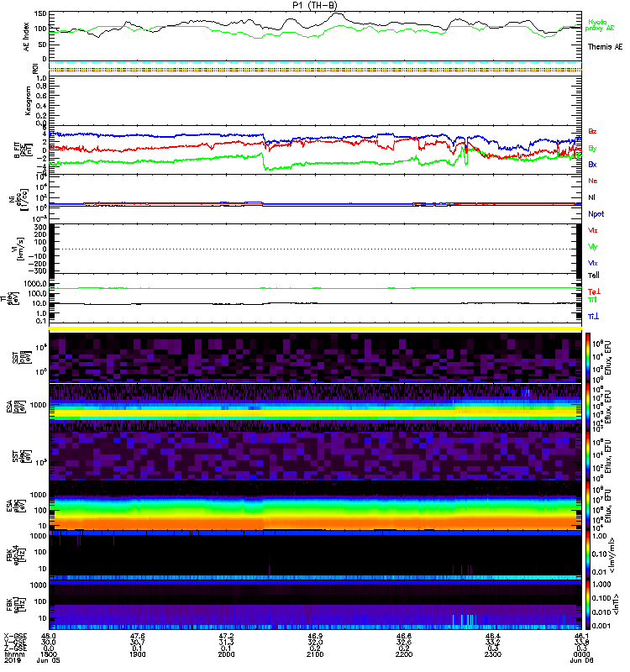The image size is (630, 672).
Task: Click the "Vi [km/s]" axis label
Action: tap(19, 249)
